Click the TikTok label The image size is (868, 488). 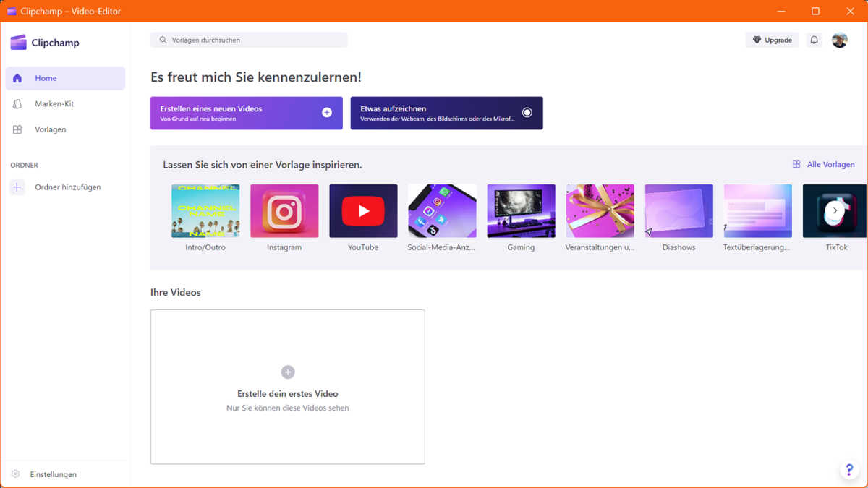pos(836,247)
